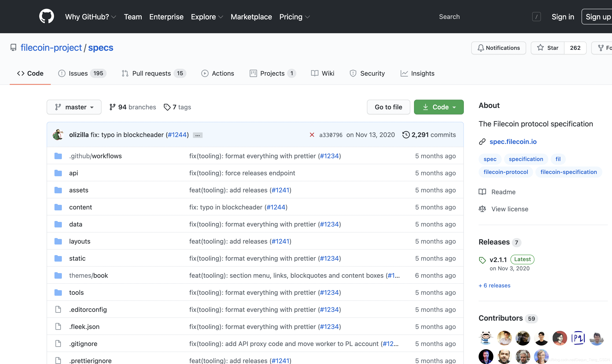Image resolution: width=612 pixels, height=364 pixels.
Task: Open the specs repository link
Action: tap(101, 48)
